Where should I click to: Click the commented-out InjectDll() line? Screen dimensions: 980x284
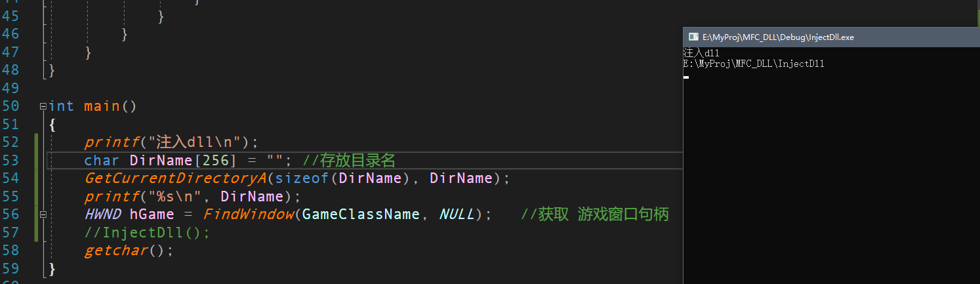click(147, 232)
